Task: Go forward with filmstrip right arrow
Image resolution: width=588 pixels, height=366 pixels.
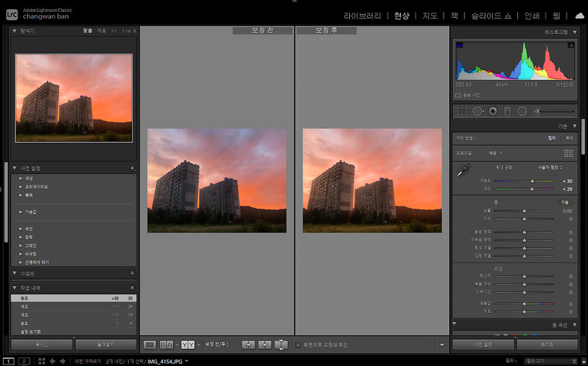Action: (x=62, y=361)
